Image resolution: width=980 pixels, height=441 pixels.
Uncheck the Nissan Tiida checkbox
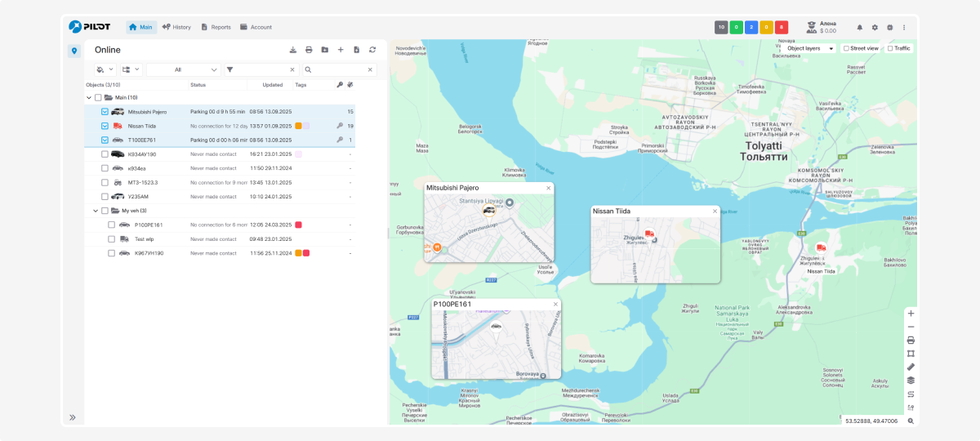[x=105, y=126]
